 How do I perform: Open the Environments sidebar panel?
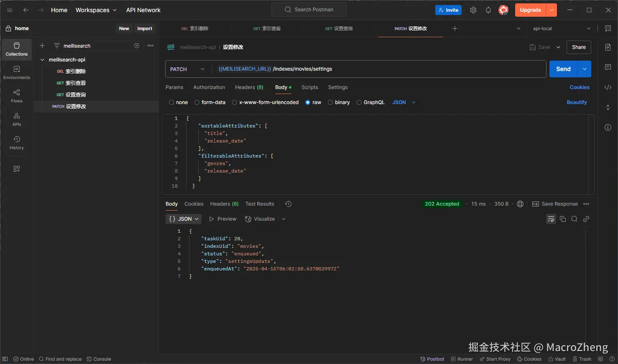tap(17, 73)
